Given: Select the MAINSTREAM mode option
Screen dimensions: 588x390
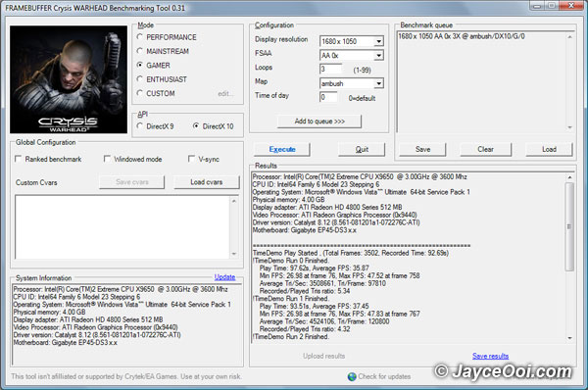Looking at the screenshot, I should 140,51.
